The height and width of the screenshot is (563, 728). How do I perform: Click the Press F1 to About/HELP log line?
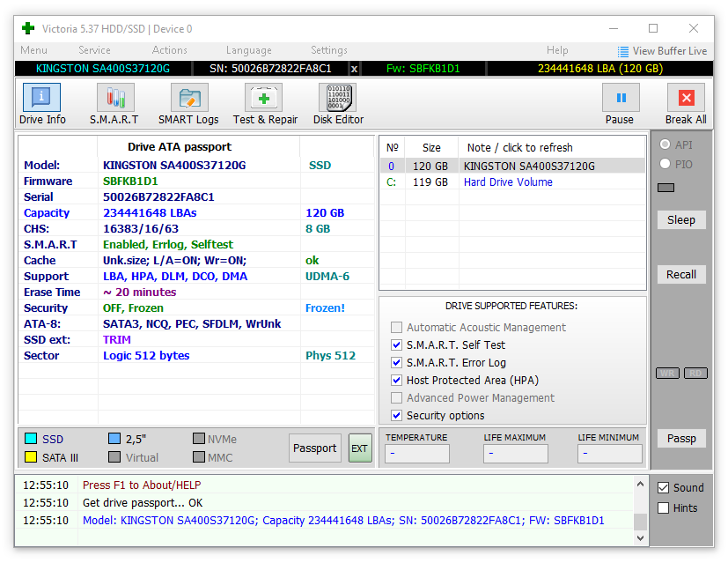(142, 485)
